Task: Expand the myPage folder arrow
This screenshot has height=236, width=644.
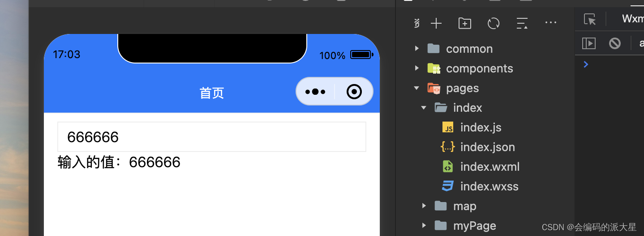Action: pos(424,226)
